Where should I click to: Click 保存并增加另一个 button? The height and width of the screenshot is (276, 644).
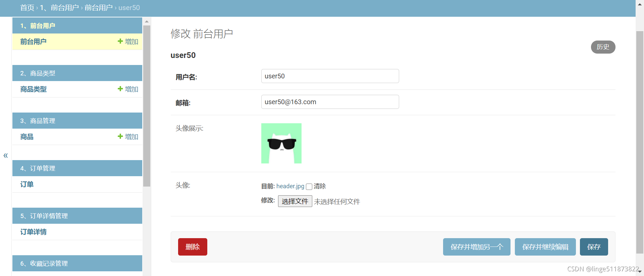click(x=477, y=247)
